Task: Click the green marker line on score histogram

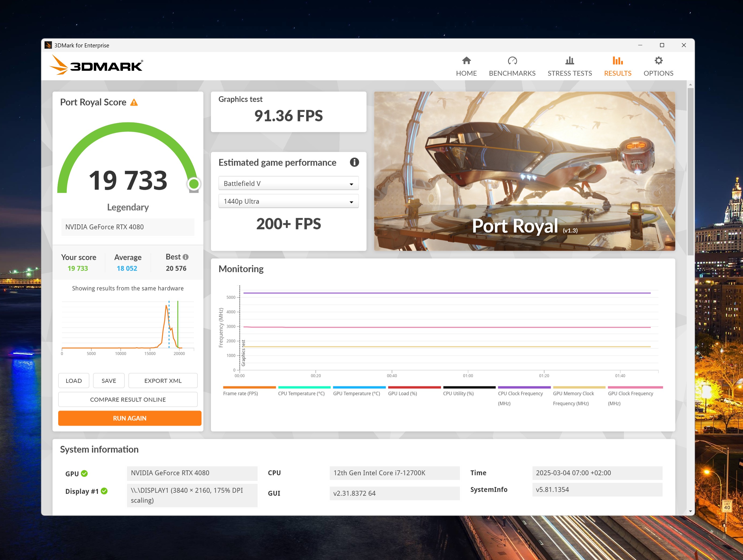Action: point(178,324)
